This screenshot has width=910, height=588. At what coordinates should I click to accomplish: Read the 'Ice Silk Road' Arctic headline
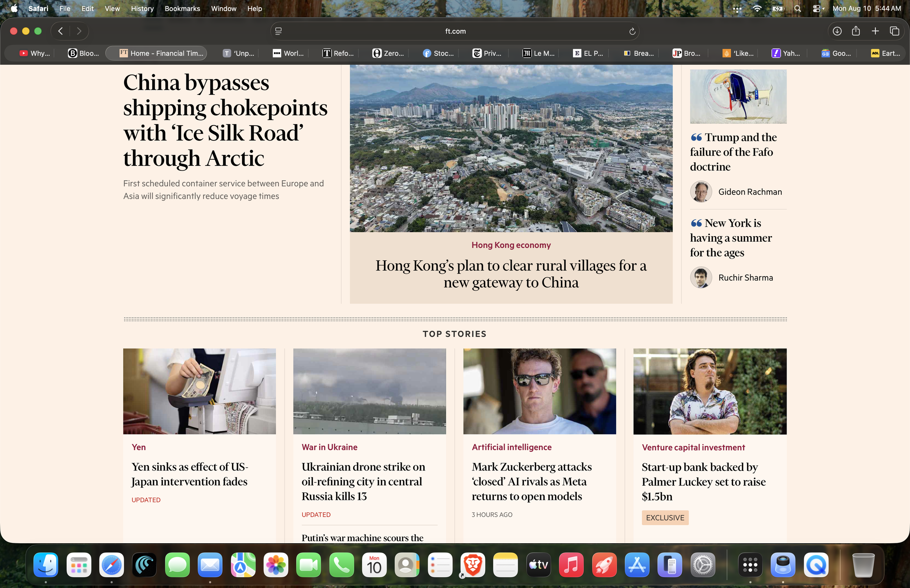225,120
